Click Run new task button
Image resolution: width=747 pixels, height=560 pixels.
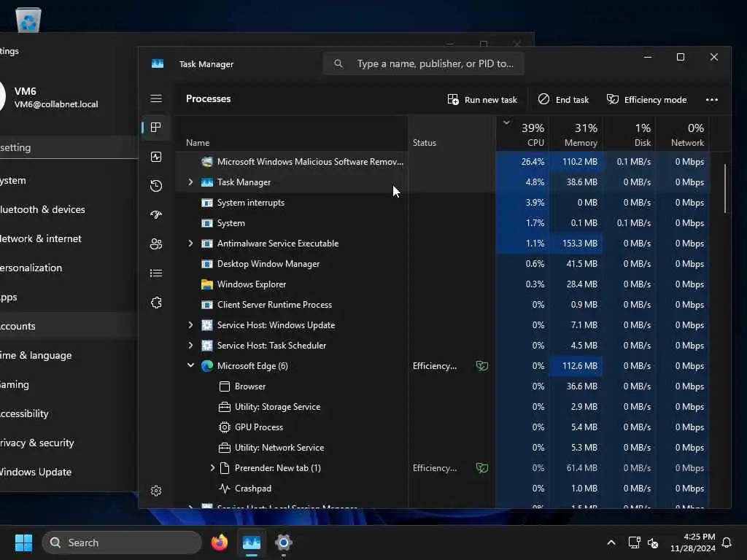tap(482, 99)
